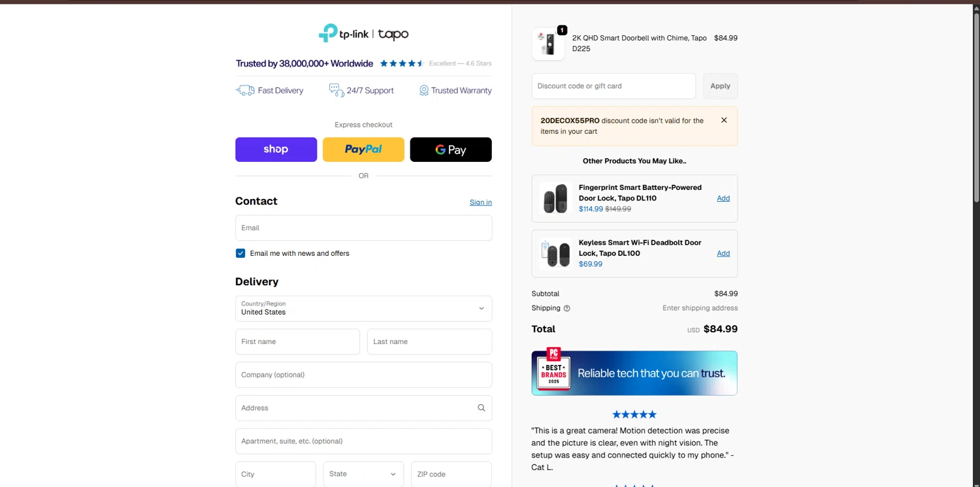
Task: Click the $114.99 sale price
Action: pyautogui.click(x=591, y=209)
